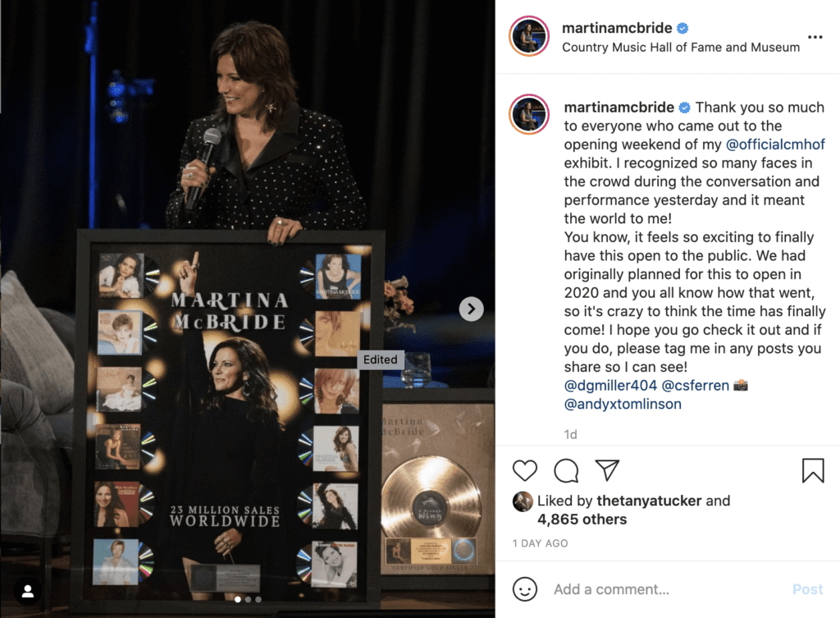Open thetanyatucker profile from likes

649,501
